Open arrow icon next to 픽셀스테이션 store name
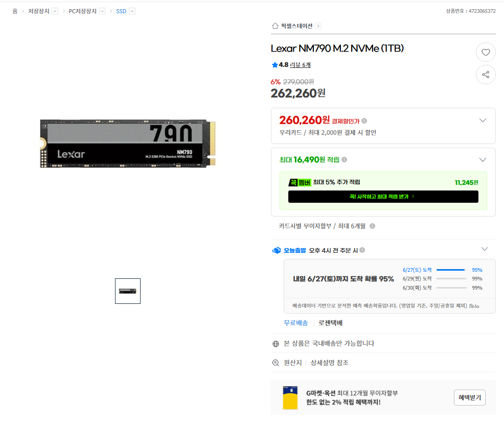The width and height of the screenshot is (504, 429). tap(318, 26)
